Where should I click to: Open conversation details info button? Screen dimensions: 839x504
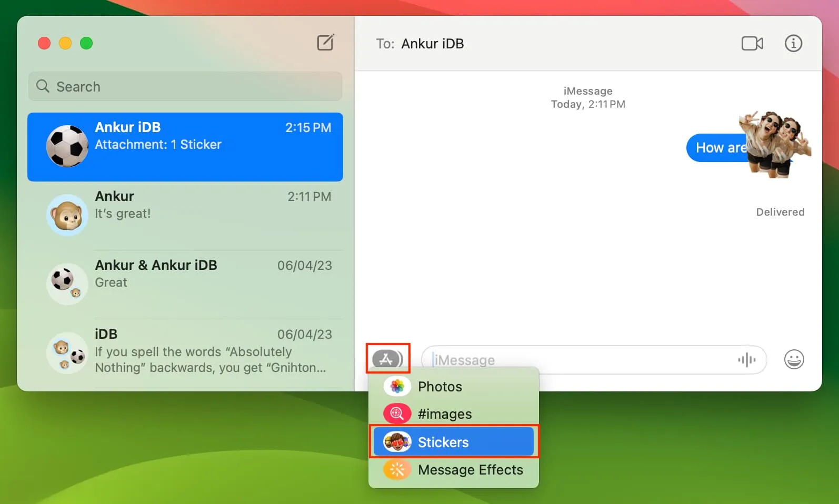pyautogui.click(x=793, y=43)
